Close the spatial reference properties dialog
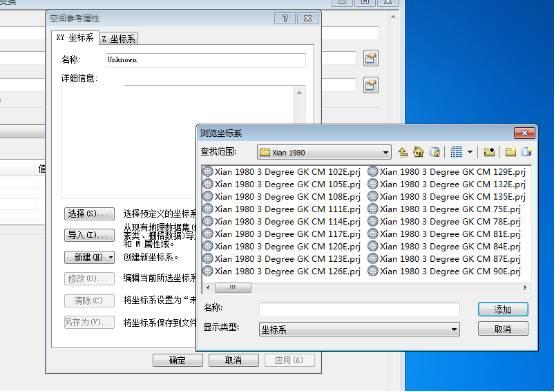Viewport: 555px width, 392px height. point(308,18)
